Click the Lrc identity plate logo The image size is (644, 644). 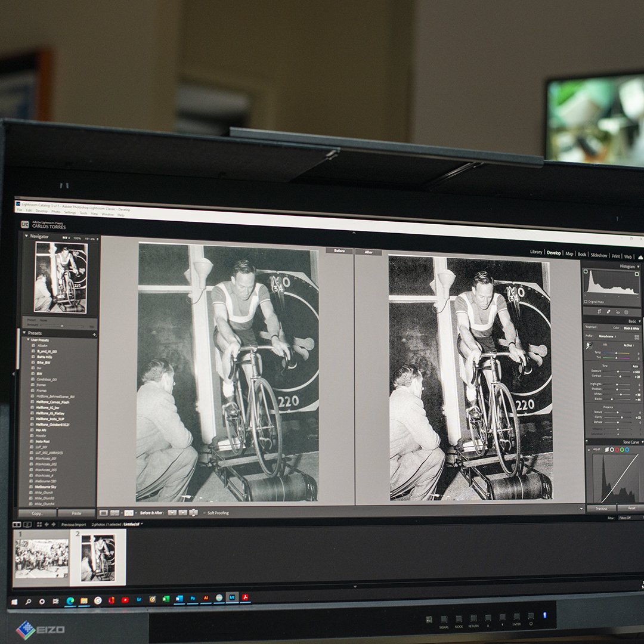tap(25, 224)
